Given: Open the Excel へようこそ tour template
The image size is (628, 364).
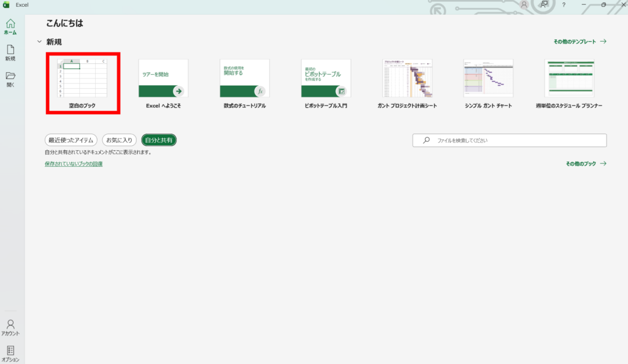Looking at the screenshot, I should click(163, 84).
